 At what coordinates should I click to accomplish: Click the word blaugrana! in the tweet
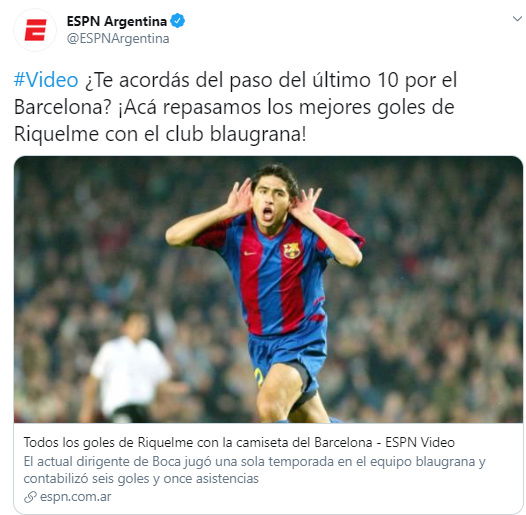pyautogui.click(x=258, y=134)
